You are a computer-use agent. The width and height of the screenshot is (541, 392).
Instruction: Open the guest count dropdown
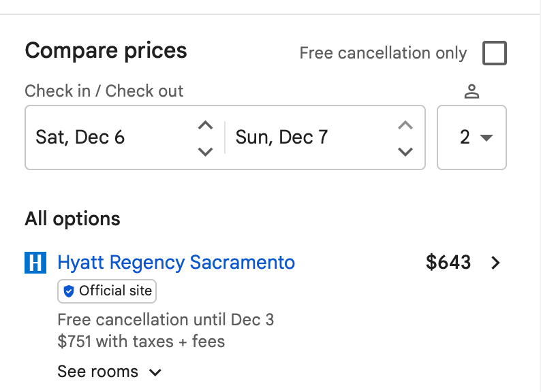[x=472, y=137]
